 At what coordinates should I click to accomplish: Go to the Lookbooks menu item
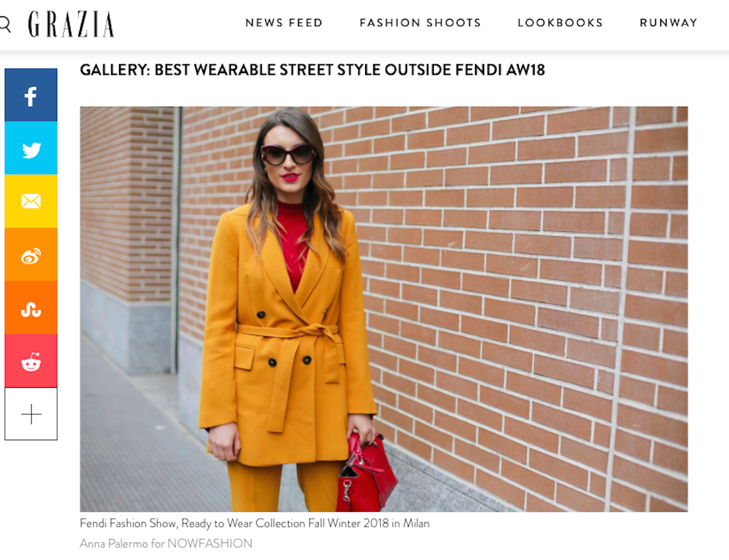(560, 23)
